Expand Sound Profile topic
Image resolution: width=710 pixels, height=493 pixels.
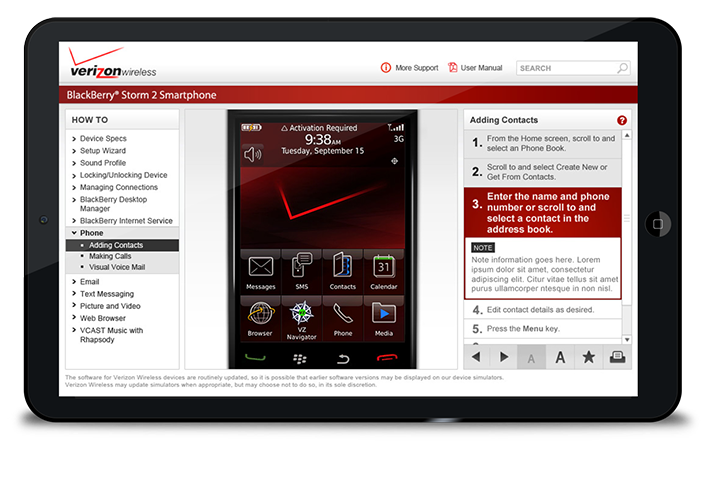coord(103,163)
